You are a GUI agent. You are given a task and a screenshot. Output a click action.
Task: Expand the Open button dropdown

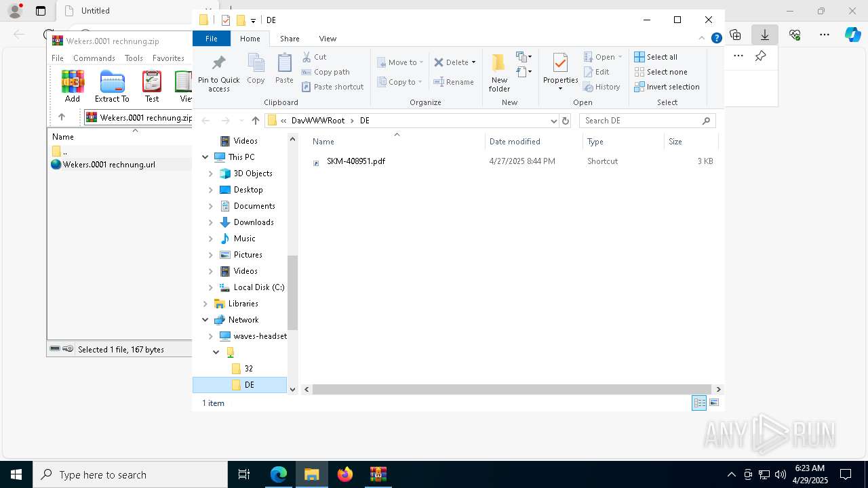620,57
